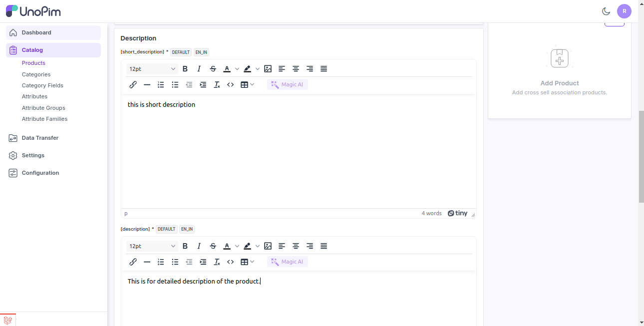Open source code view in description editor
This screenshot has height=326, width=644.
[230, 262]
